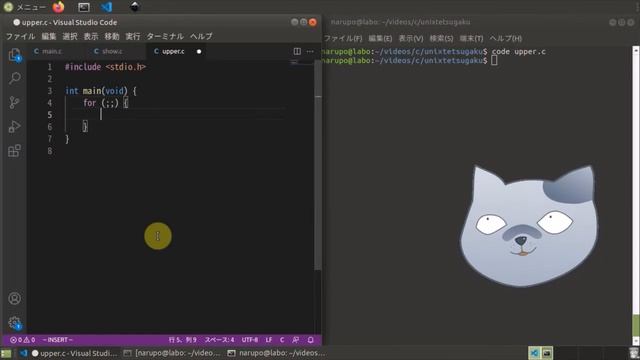Open the Extensions view
Image resolution: width=640 pixels, height=360 pixels.
click(14, 151)
